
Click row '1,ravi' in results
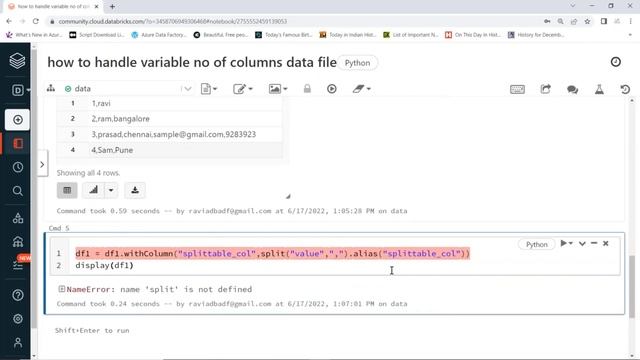pyautogui.click(x=169, y=103)
